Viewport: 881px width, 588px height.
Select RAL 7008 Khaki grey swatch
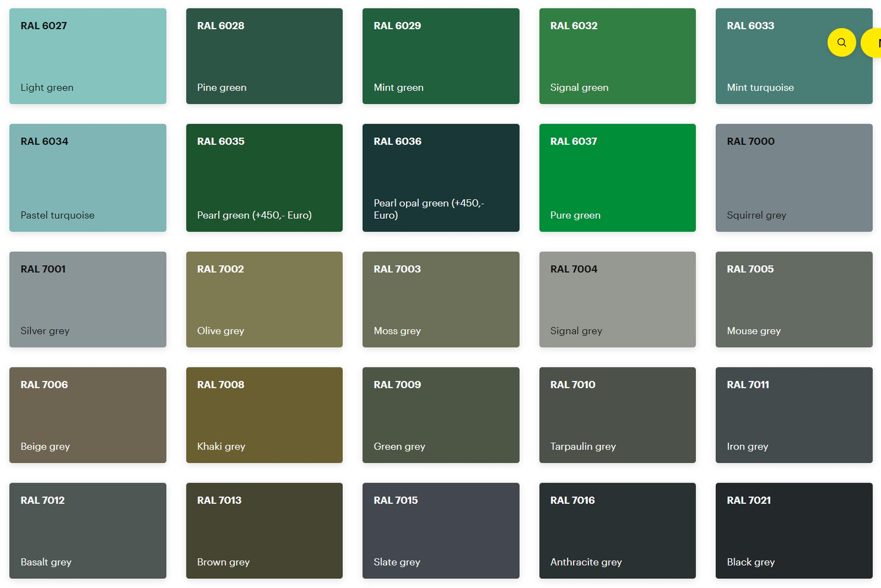(264, 415)
